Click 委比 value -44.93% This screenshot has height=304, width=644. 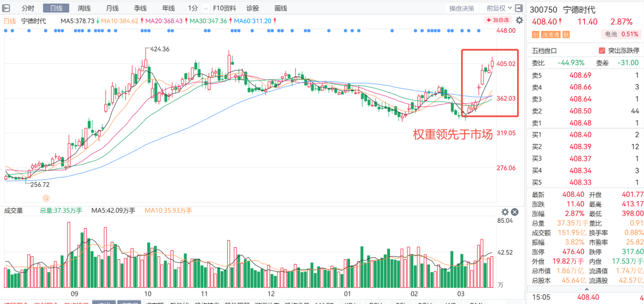pyautogui.click(x=571, y=63)
